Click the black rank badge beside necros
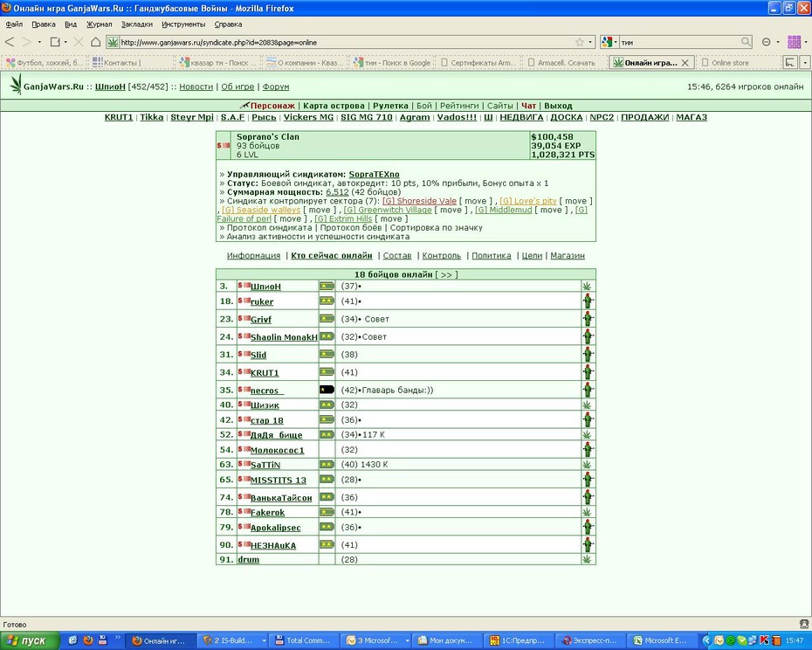 pyautogui.click(x=327, y=390)
